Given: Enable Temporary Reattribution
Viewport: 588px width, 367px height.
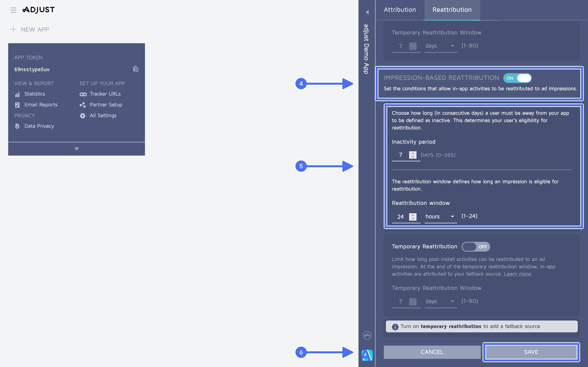Looking at the screenshot, I should tap(476, 246).
